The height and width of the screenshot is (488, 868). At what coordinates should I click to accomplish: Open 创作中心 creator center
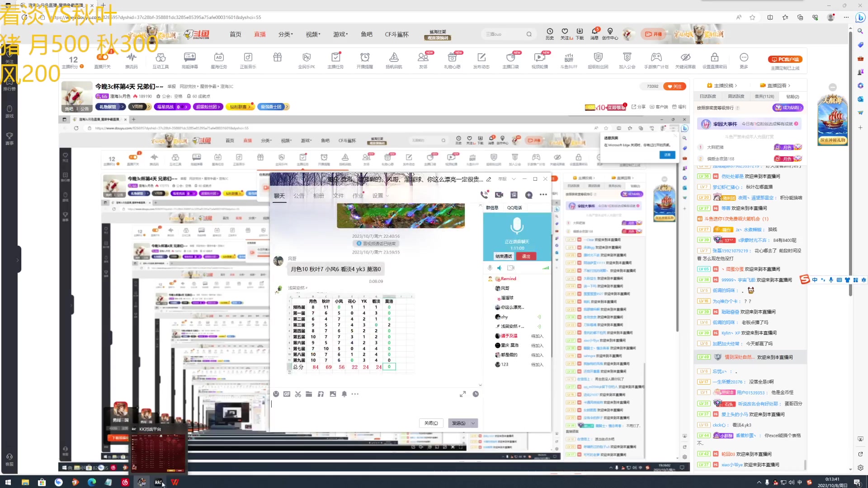[610, 34]
